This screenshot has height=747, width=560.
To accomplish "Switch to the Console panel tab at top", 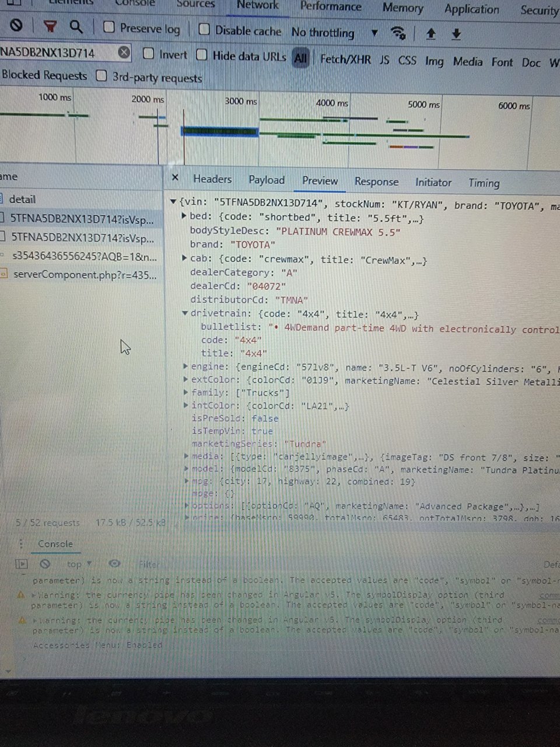I will click(x=135, y=3).
